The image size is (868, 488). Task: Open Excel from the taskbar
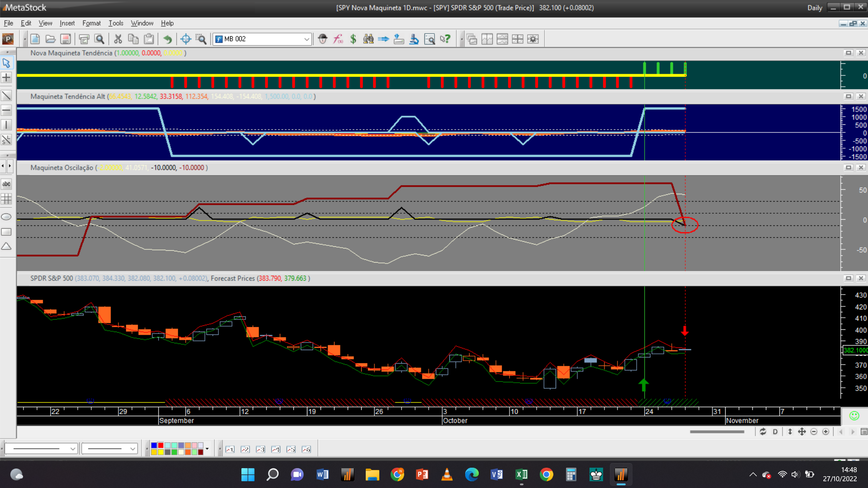click(x=521, y=474)
